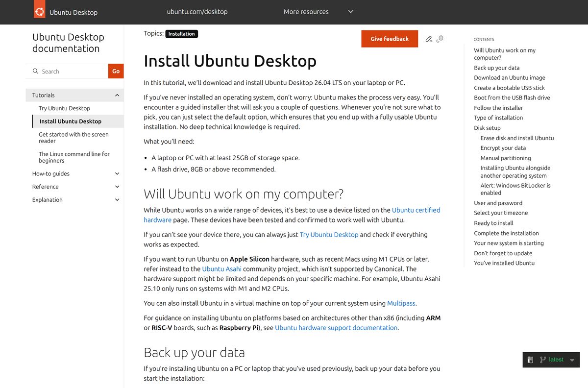Expand the Reference section chevron
Image resolution: width=588 pixels, height=388 pixels.
117,187
